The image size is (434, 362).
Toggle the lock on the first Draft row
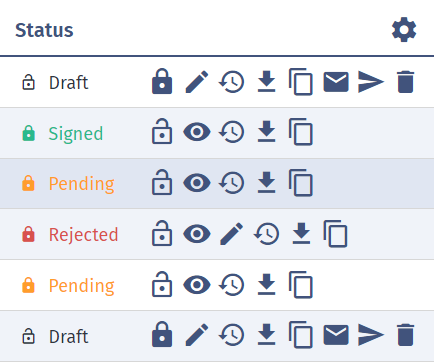point(162,81)
